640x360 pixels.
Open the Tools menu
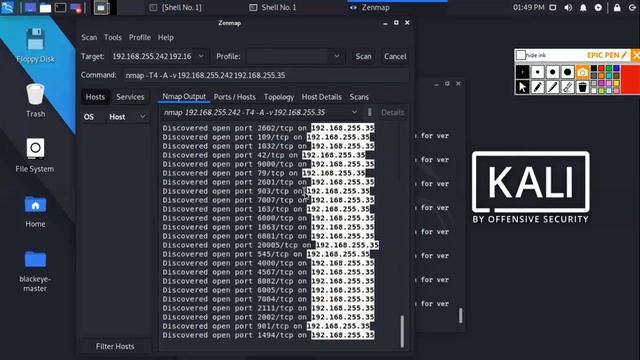113,37
